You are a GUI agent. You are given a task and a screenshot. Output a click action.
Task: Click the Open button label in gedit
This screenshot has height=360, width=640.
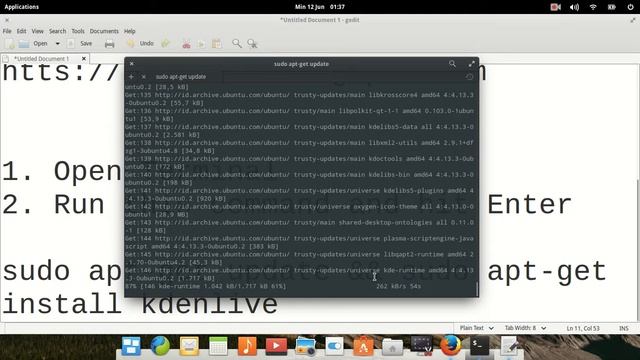click(x=40, y=43)
